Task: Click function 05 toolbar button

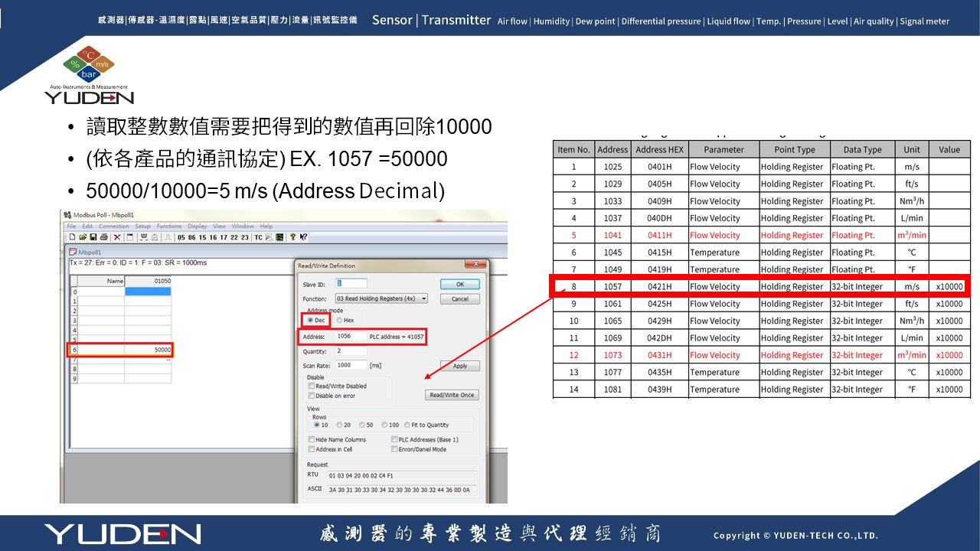Action: [x=181, y=237]
